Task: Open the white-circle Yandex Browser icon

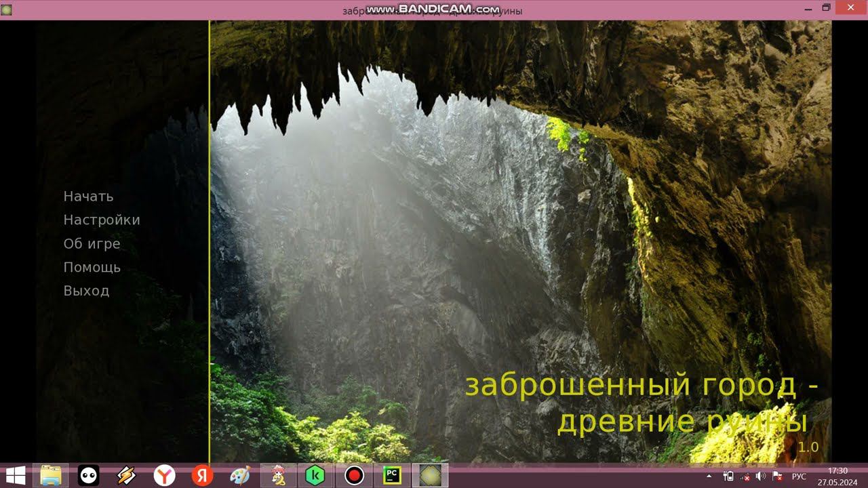Action: click(x=164, y=476)
